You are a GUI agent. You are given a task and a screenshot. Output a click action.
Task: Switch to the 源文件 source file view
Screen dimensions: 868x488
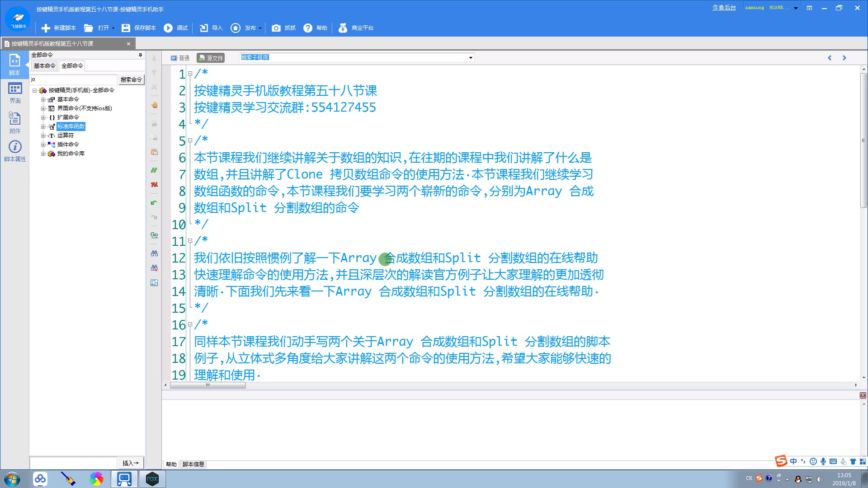point(211,58)
